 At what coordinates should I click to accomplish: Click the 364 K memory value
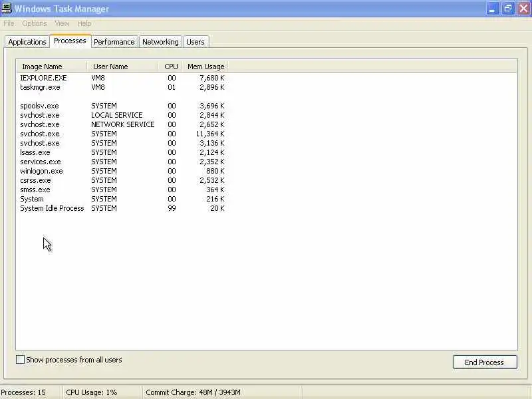point(215,190)
